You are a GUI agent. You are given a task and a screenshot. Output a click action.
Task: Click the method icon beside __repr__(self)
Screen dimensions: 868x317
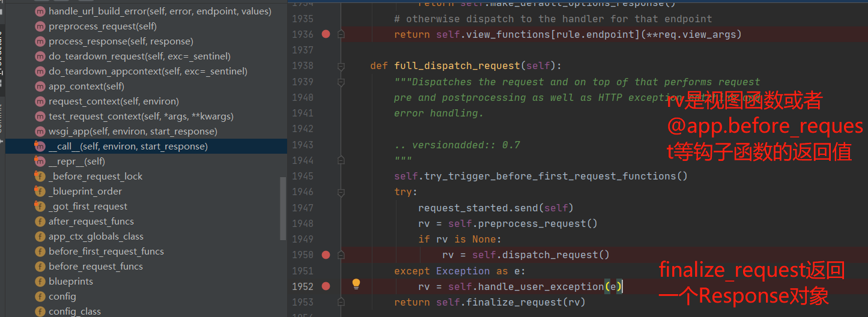[40, 162]
